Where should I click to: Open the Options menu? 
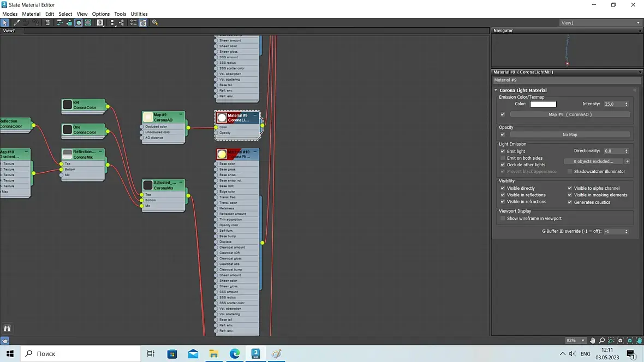coord(100,14)
